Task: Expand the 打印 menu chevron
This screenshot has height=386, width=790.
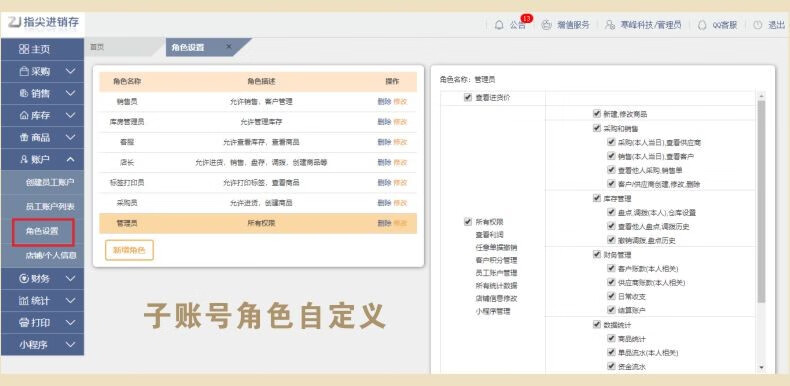Action: 71,323
